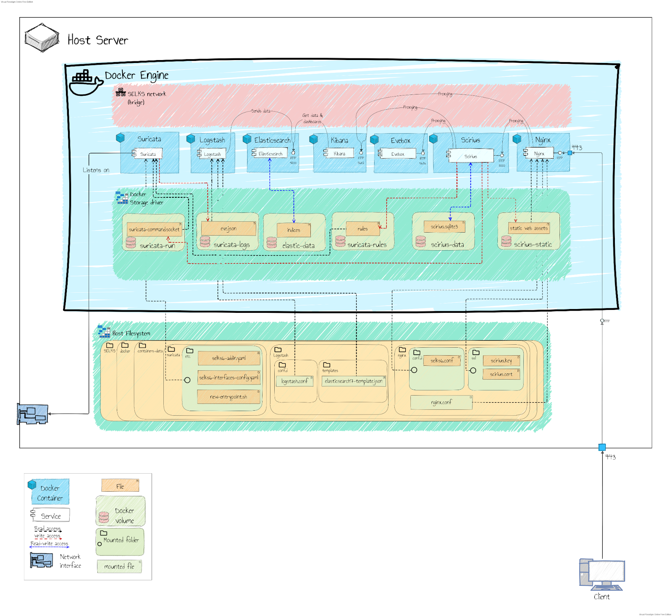Select the SELKS network bridge icon
Viewport: 672px width, 616px height.
[121, 92]
